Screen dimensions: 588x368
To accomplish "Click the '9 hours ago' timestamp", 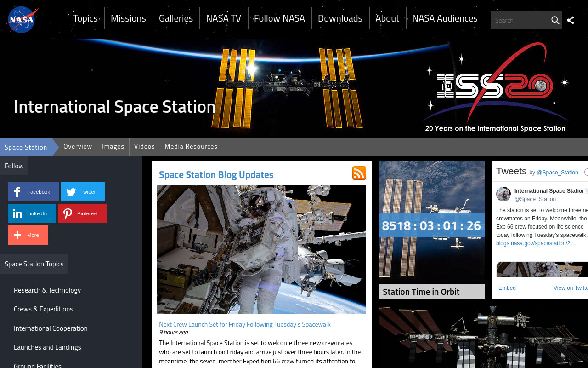I will click(173, 332).
